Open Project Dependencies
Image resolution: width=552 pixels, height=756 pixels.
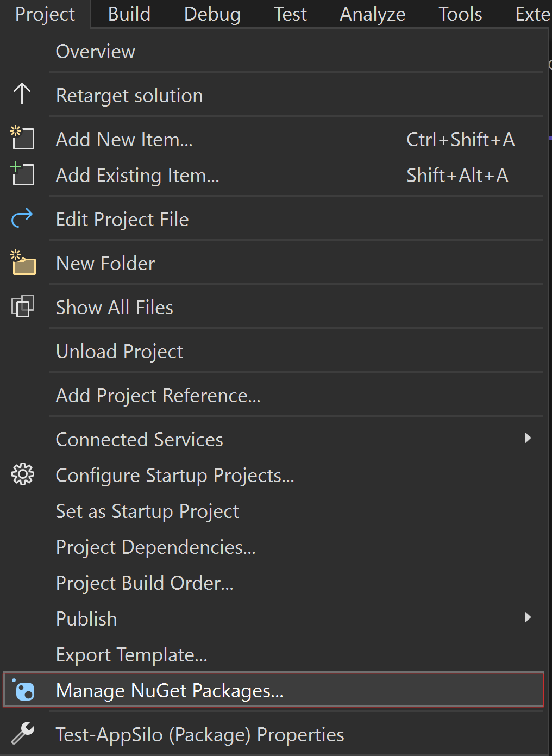[155, 547]
